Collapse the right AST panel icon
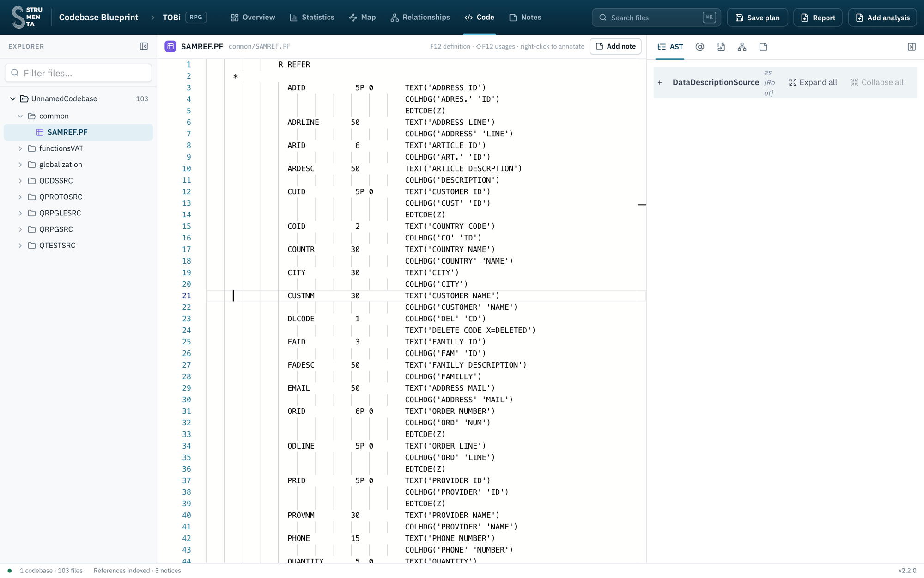The image size is (924, 578). (x=912, y=47)
